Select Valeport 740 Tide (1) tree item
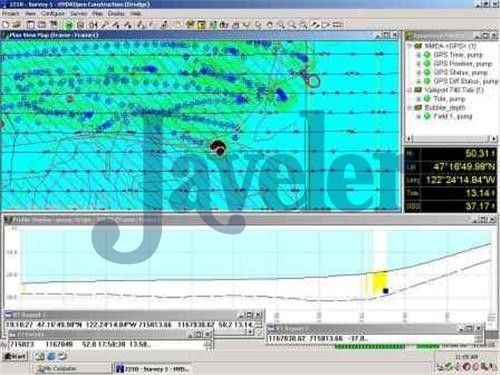Screen dimensions: 500x375 454,90
